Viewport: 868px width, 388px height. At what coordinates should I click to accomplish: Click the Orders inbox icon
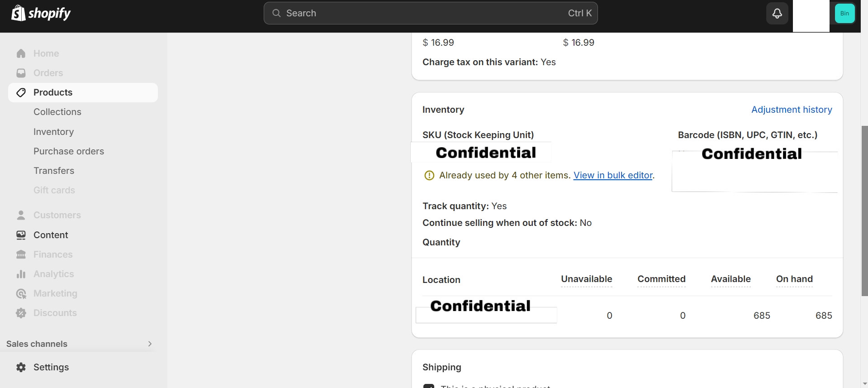(x=21, y=73)
